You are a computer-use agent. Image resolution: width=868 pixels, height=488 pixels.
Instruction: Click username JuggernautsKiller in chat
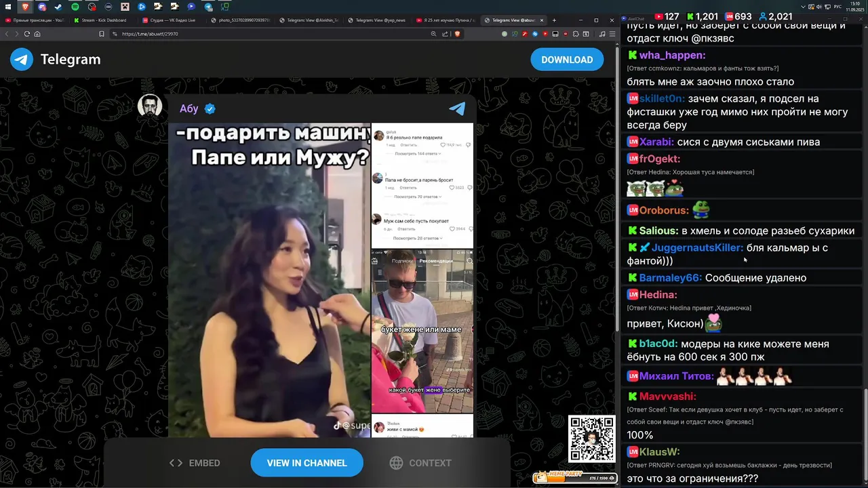(x=697, y=248)
